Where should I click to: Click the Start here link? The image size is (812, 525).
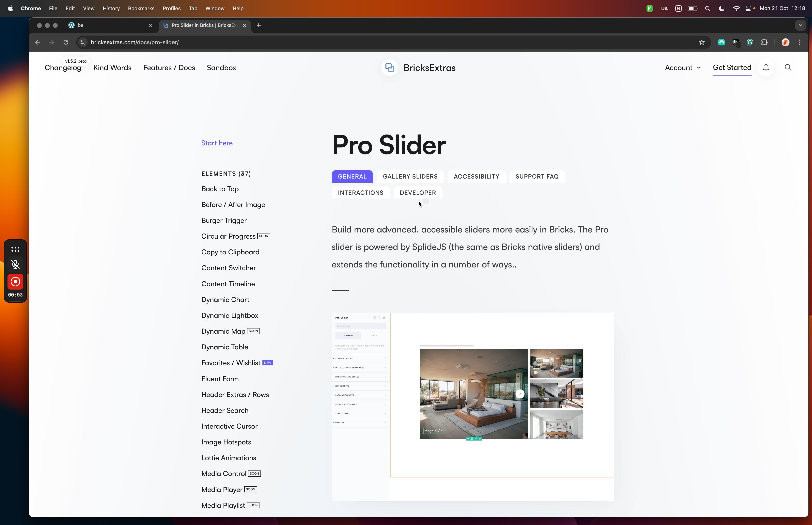coord(217,143)
